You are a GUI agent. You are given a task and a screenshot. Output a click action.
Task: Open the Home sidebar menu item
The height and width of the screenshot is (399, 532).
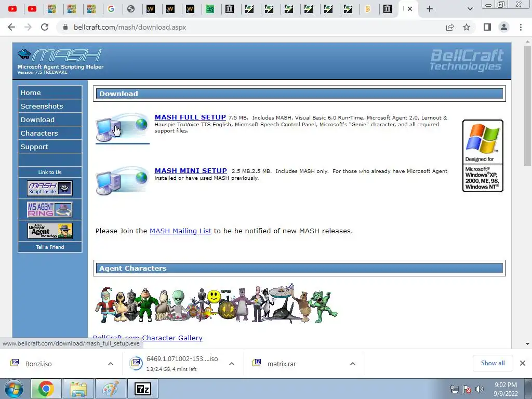(50, 92)
